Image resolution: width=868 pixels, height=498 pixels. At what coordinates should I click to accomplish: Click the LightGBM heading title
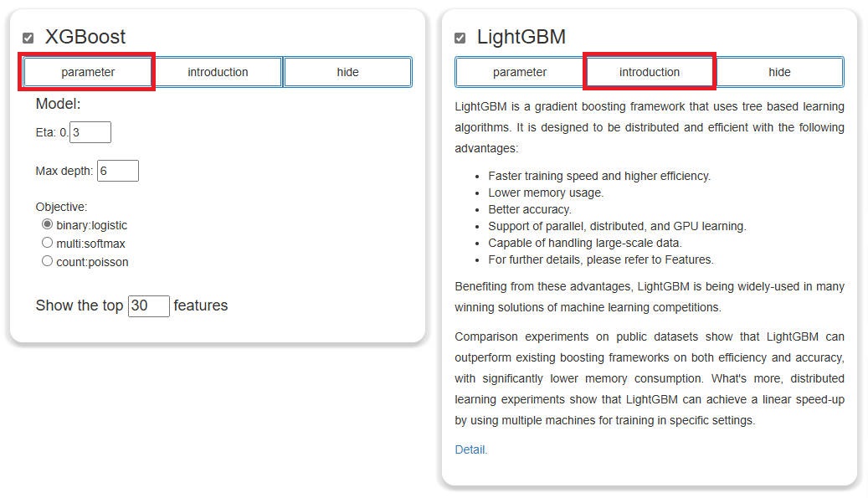click(521, 37)
